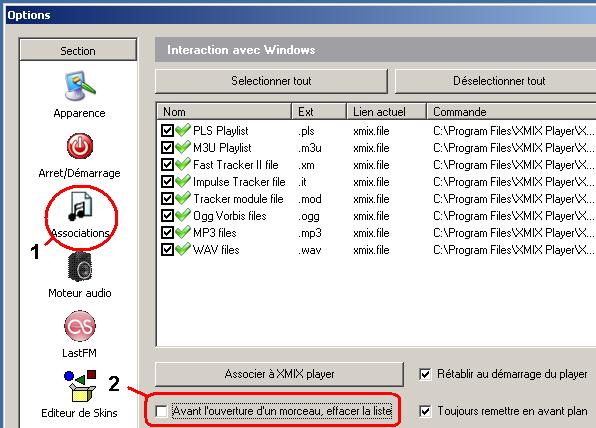Select the Arret/Démarrage power icon

pyautogui.click(x=80, y=146)
